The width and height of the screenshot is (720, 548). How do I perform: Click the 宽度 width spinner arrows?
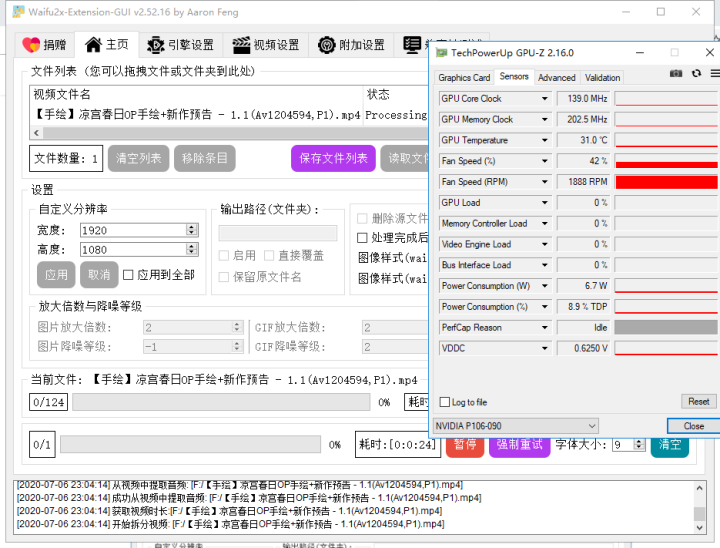point(192,230)
